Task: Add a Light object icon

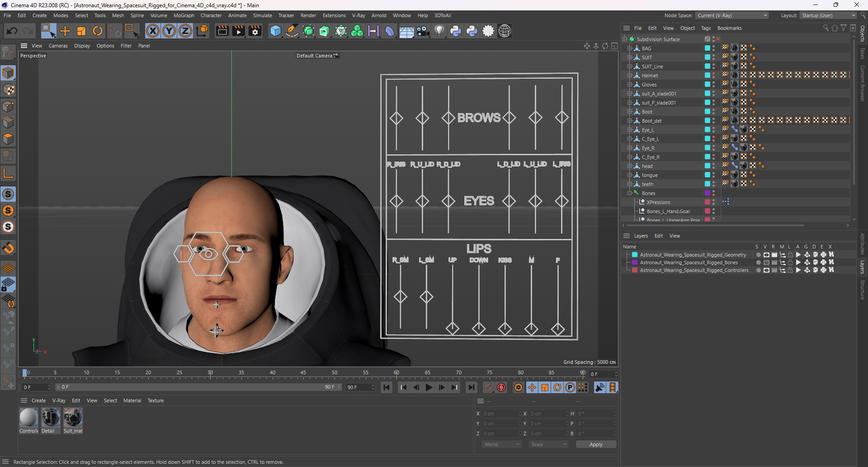Action: point(439,31)
